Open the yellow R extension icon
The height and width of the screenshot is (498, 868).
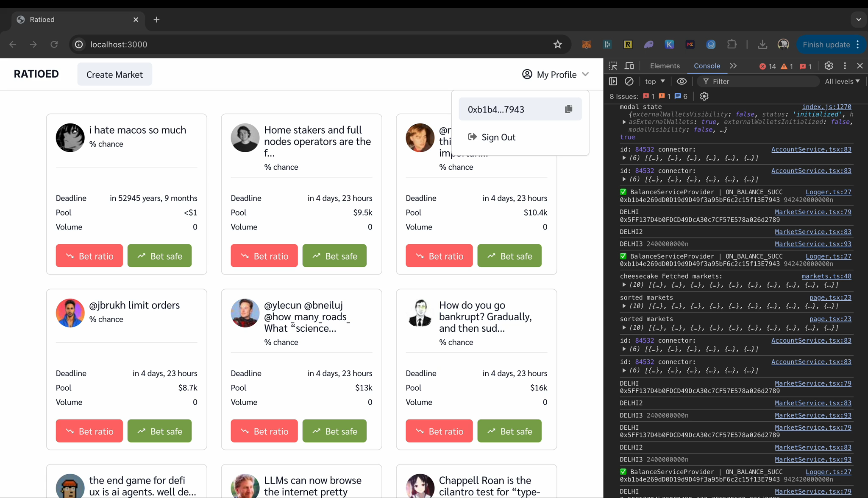pyautogui.click(x=628, y=45)
